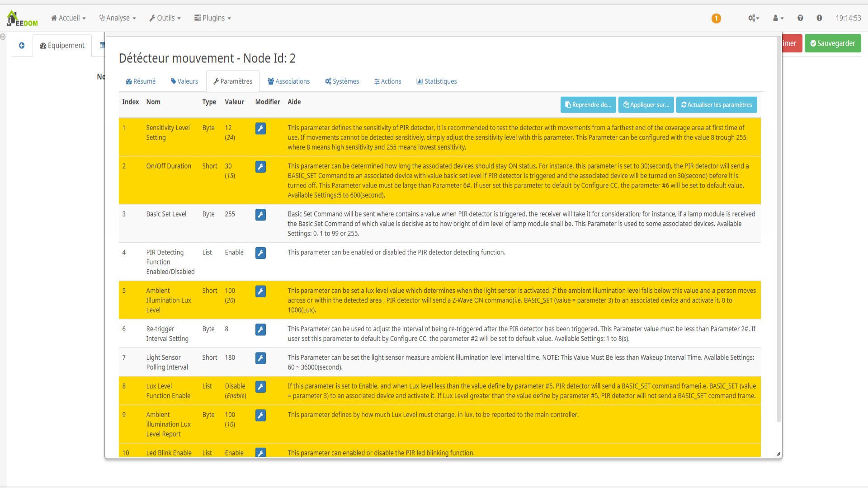Screen dimensions: 868x488
Task: Click the 19:14:53 clock
Action: point(848,18)
